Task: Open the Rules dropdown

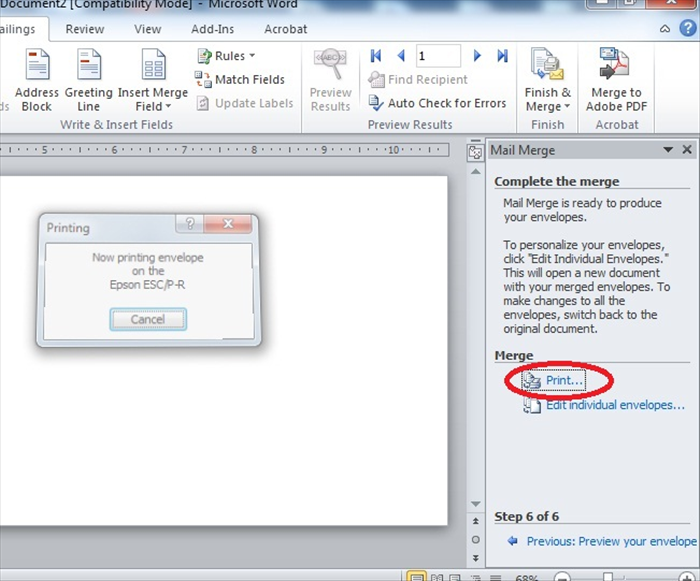Action: coord(226,56)
